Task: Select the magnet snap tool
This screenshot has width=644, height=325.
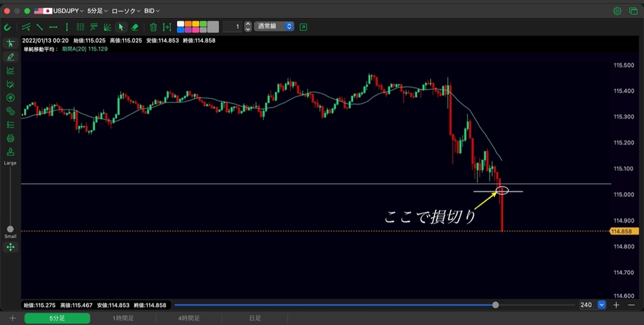Action: (x=8, y=27)
